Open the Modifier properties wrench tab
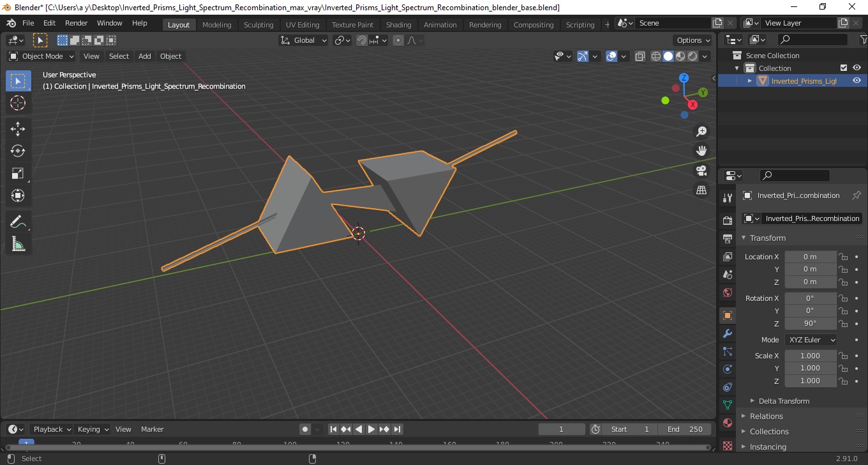 [x=727, y=333]
